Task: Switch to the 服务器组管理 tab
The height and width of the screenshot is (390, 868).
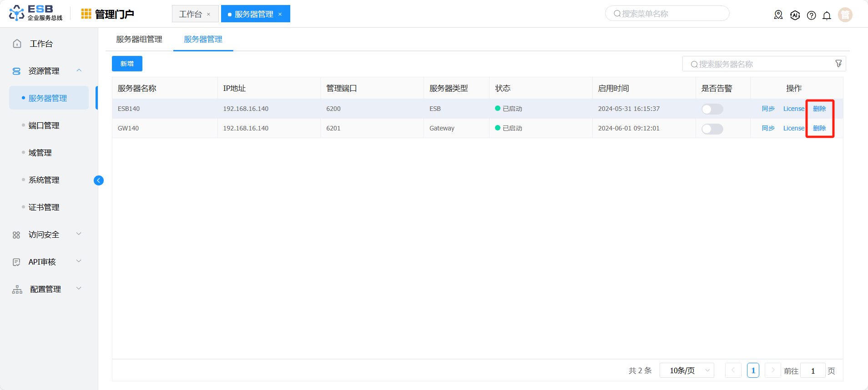Action: point(139,40)
